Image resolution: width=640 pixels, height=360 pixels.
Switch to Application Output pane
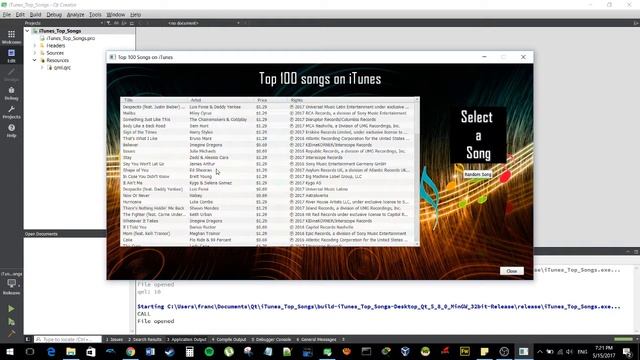[x=186, y=339]
